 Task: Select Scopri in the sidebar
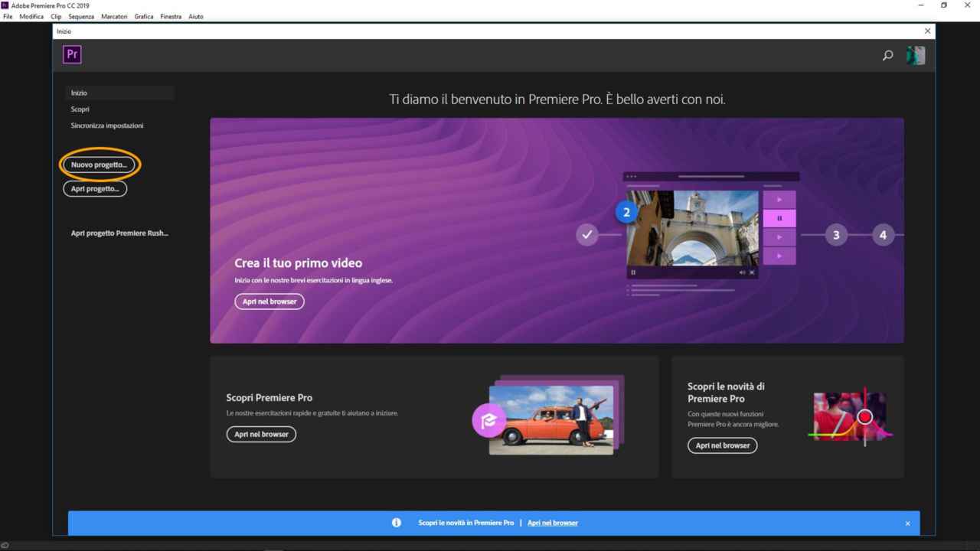[80, 109]
